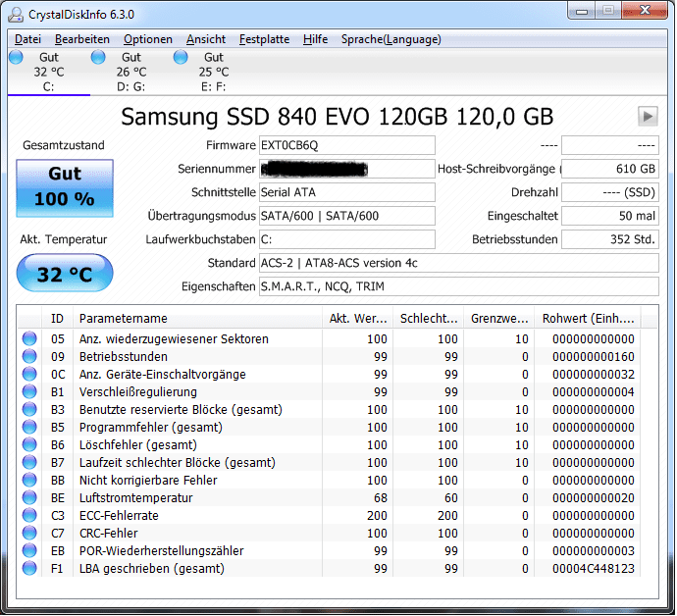Screen dimensions: 677x616
Task: Click the Betriebsstunden value 352 Std.
Action: (x=610, y=239)
